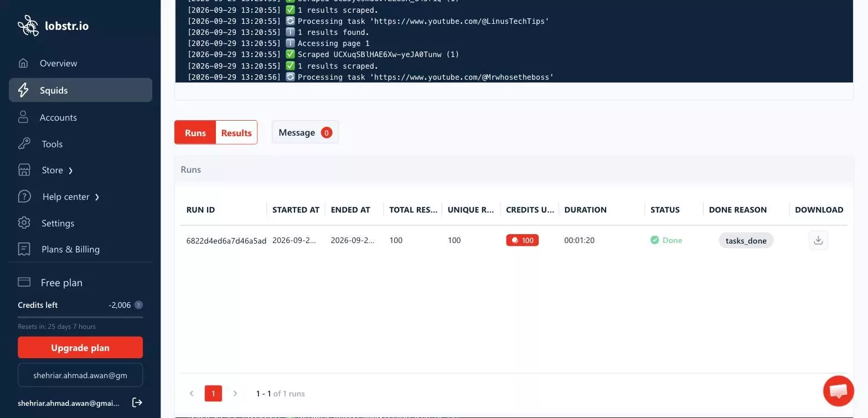The height and width of the screenshot is (418, 868).
Task: Click the Mrwhosetheboss URL log line
Action: [x=370, y=77]
